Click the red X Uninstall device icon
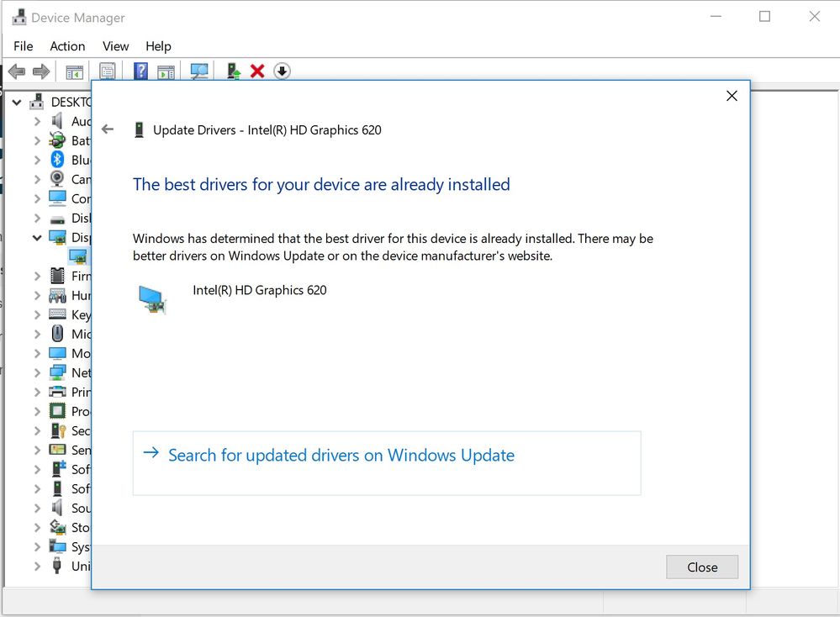This screenshot has height=617, width=840. pyautogui.click(x=257, y=71)
